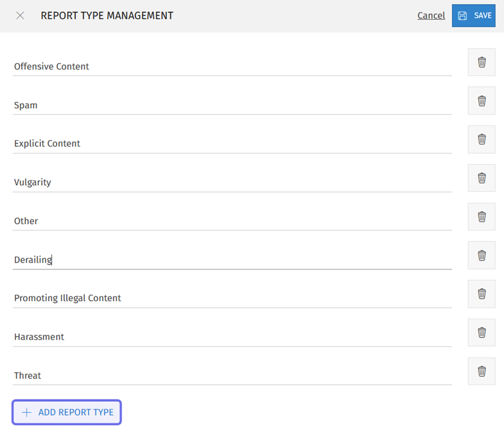This screenshot has width=504, height=435.
Task: Place cursor in the Harassment field
Action: pos(232,337)
